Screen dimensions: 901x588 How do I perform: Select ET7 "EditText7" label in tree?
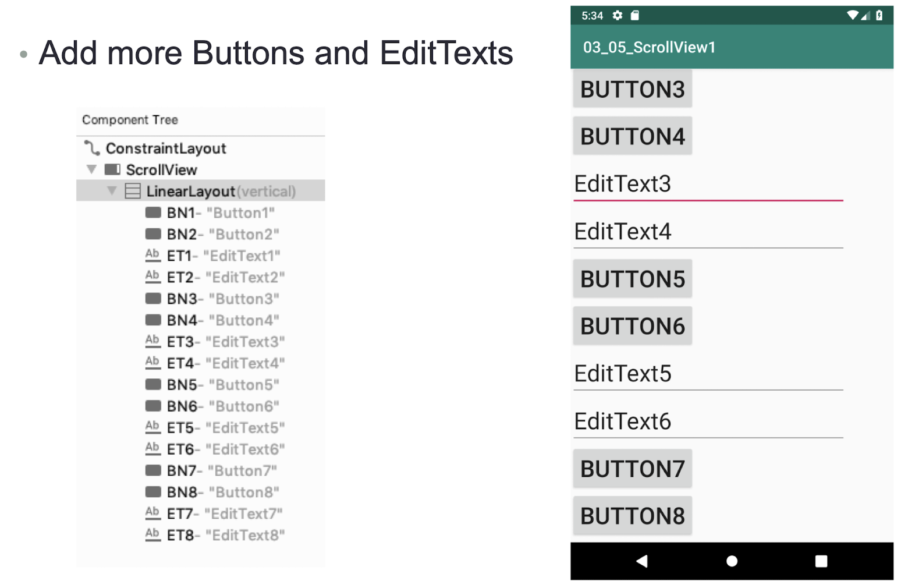click(225, 513)
